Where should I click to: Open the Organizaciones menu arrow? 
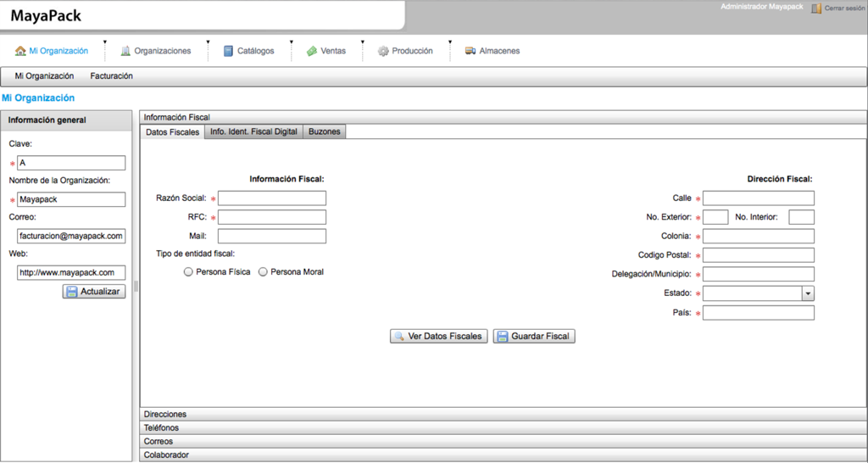[x=209, y=42]
